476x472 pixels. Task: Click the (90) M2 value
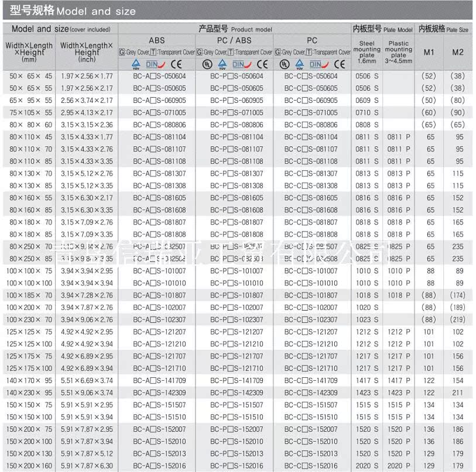[x=458, y=112]
